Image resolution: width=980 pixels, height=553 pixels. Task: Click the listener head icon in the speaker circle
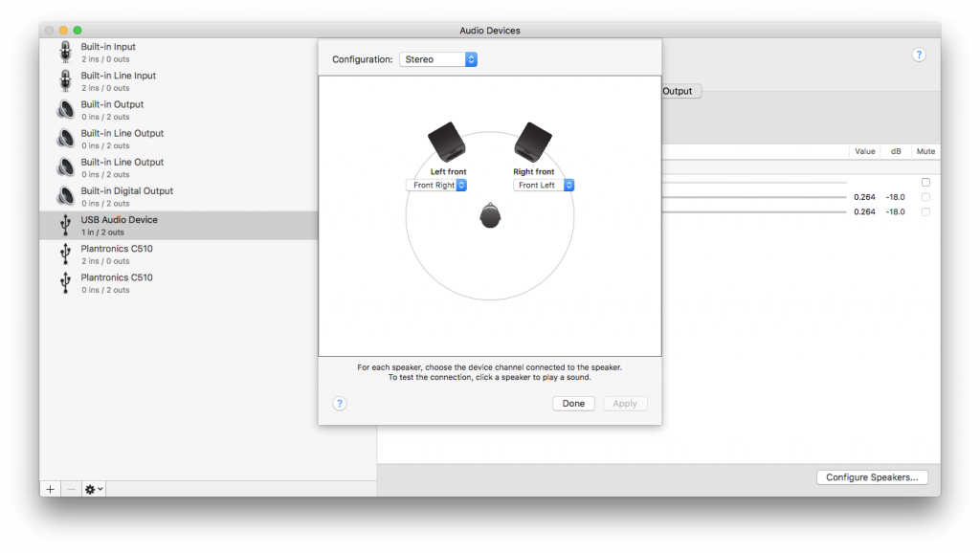[x=490, y=215]
